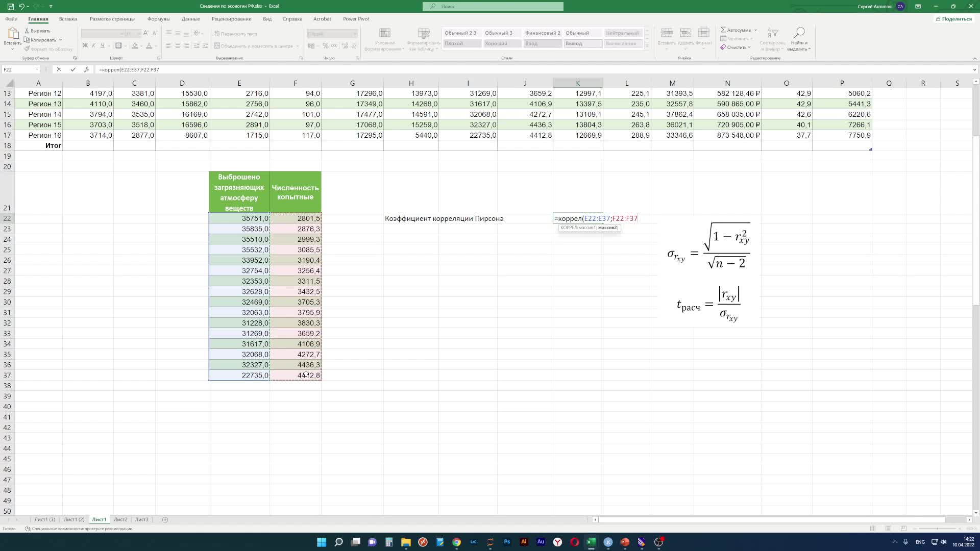The image size is (980, 551).
Task: Click the orientation text rotation icon
Action: point(197,33)
